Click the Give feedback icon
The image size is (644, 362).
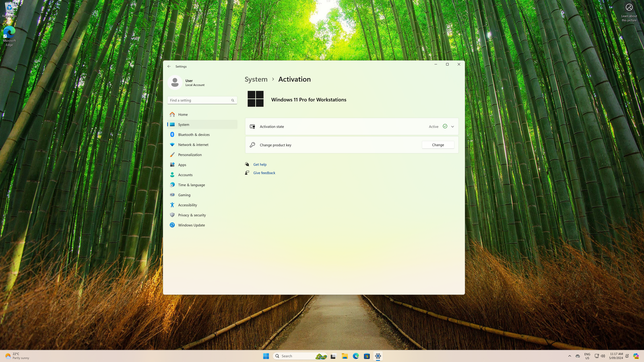coord(247,173)
